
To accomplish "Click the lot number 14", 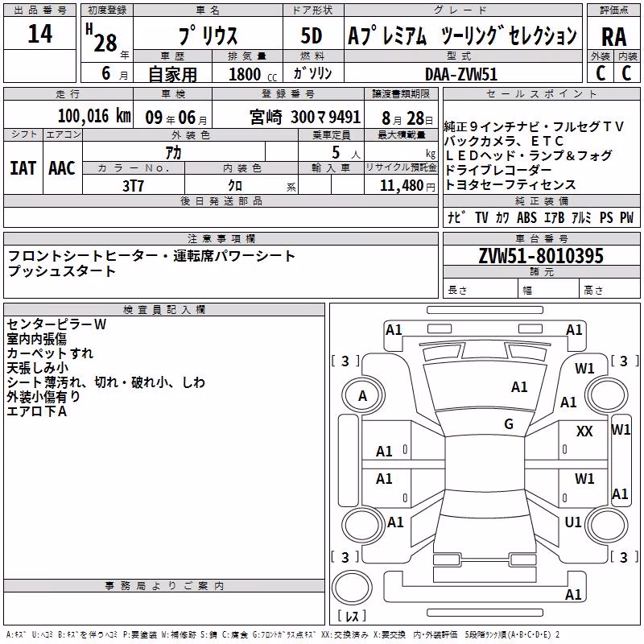I will coord(39,34).
